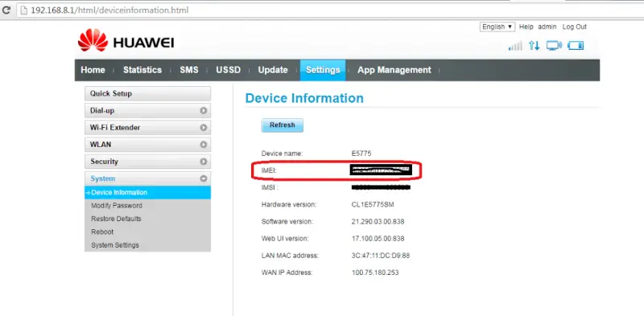Expand the Dial-up section arrow
644x316 pixels.
tap(204, 111)
